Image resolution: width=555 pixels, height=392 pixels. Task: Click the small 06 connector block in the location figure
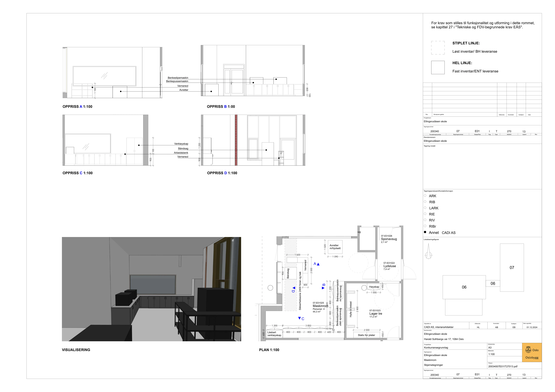point(493,284)
